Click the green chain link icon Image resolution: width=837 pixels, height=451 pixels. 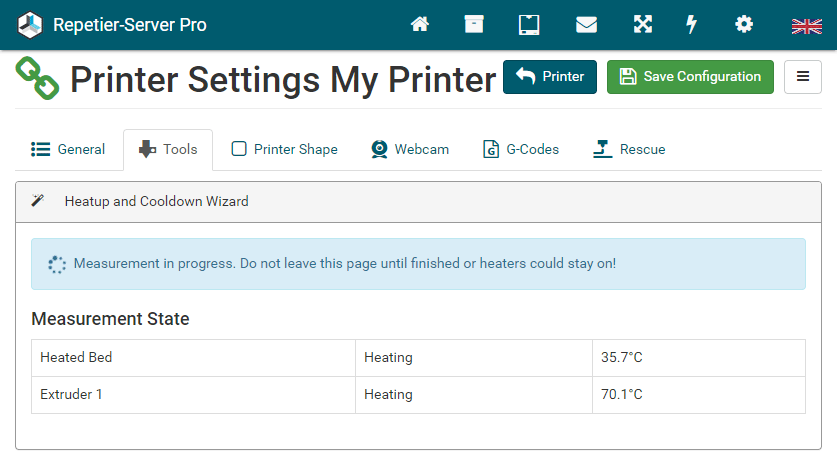coord(37,78)
